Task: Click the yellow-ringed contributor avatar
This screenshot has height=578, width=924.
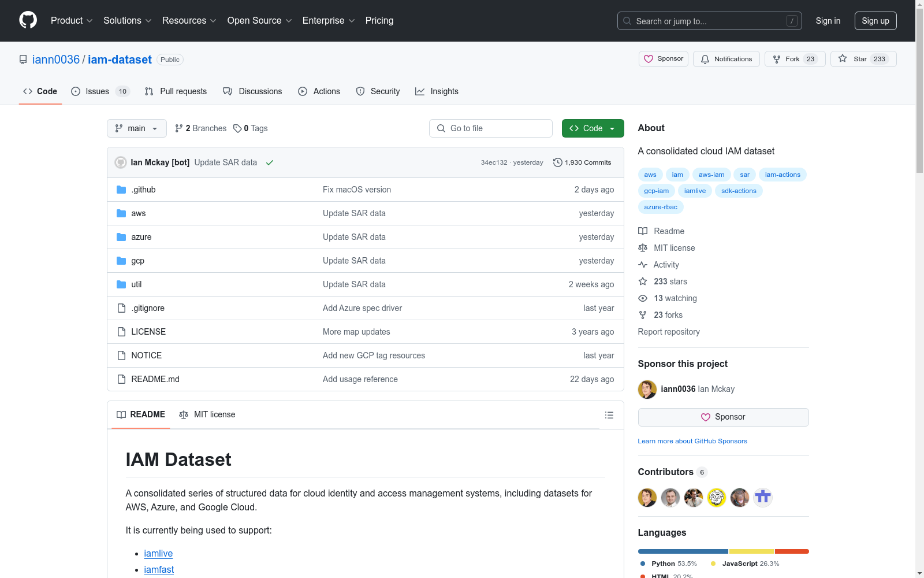Action: pos(717,498)
